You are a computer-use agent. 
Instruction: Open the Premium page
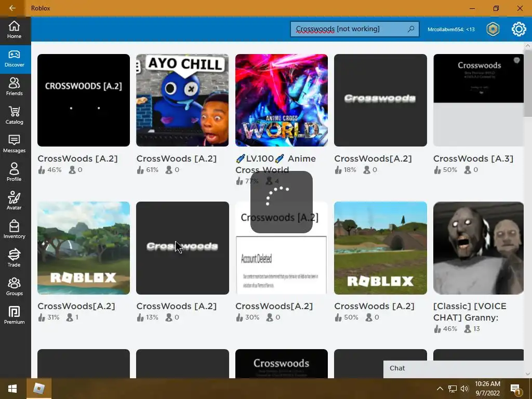pyautogui.click(x=14, y=315)
